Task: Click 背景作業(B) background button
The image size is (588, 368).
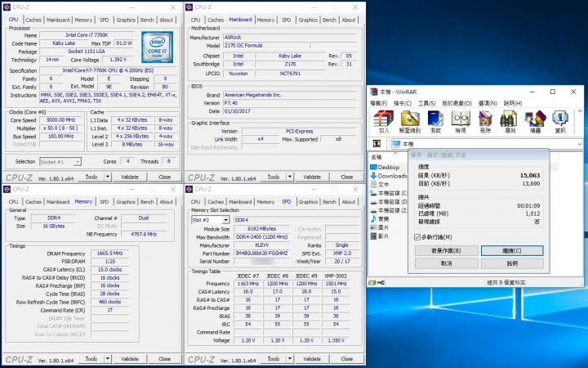Action: pyautogui.click(x=446, y=250)
